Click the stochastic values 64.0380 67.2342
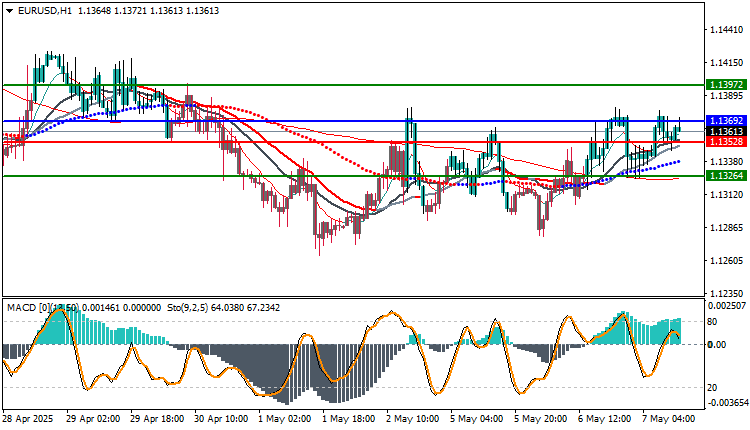This screenshot has height=430, width=750. 246,308
